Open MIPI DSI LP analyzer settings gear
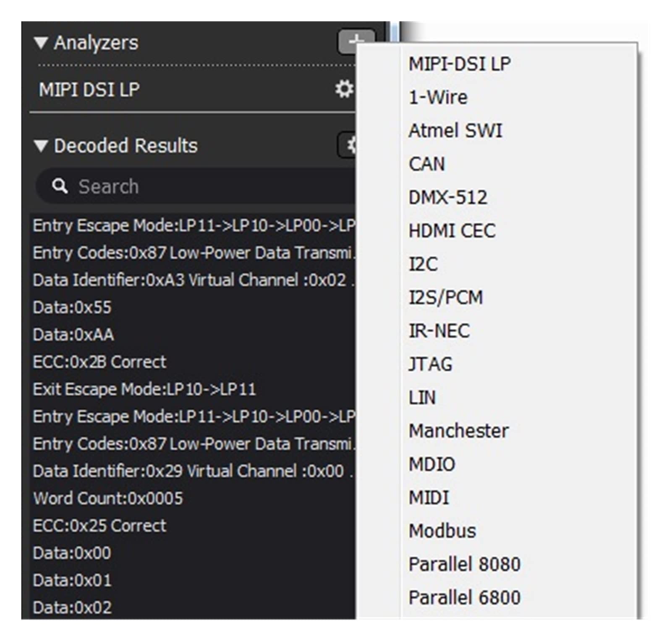The height and width of the screenshot is (641, 672). click(344, 89)
